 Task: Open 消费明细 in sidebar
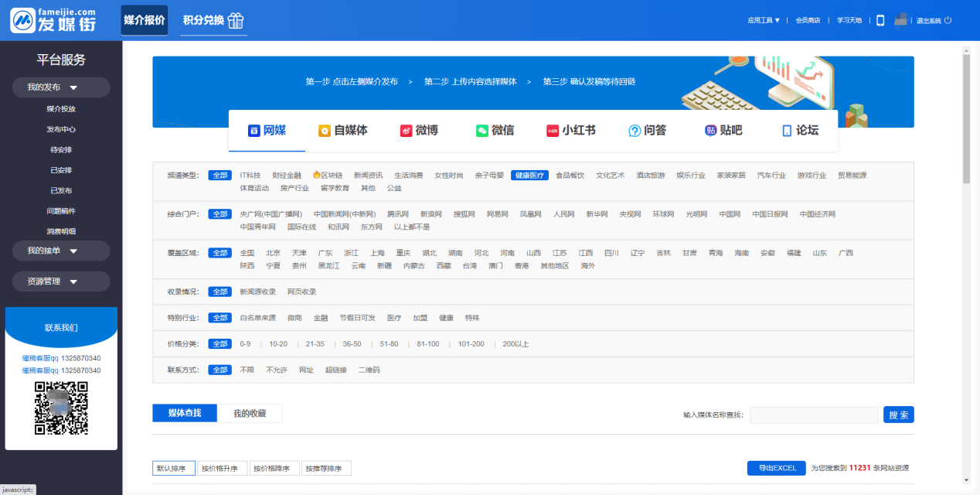click(61, 230)
